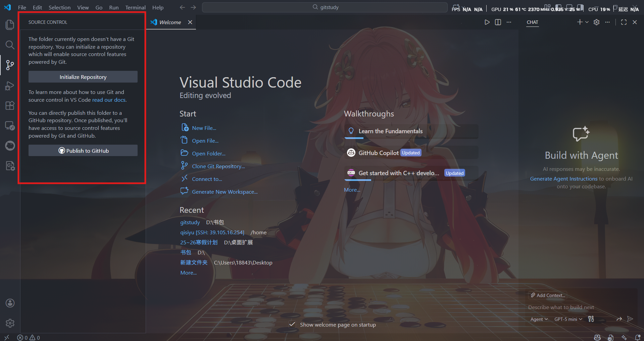
Task: Open the chat panel ellipsis menu
Action: coord(607,22)
